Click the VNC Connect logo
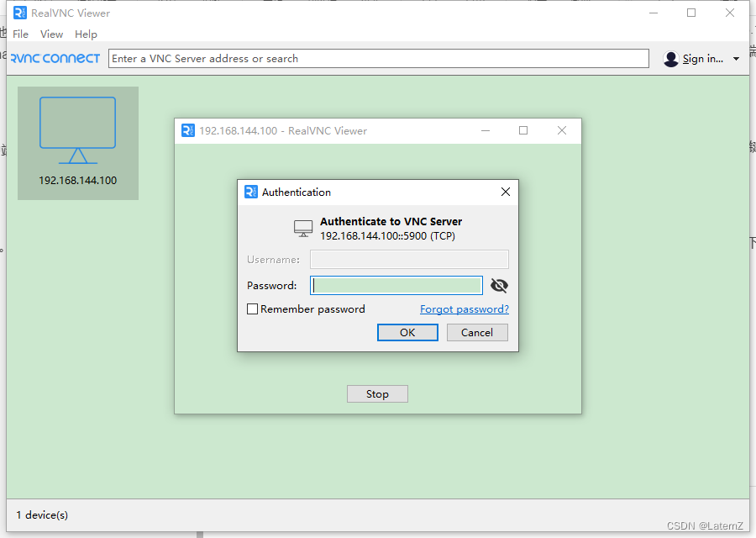This screenshot has height=538, width=756. pyautogui.click(x=55, y=58)
